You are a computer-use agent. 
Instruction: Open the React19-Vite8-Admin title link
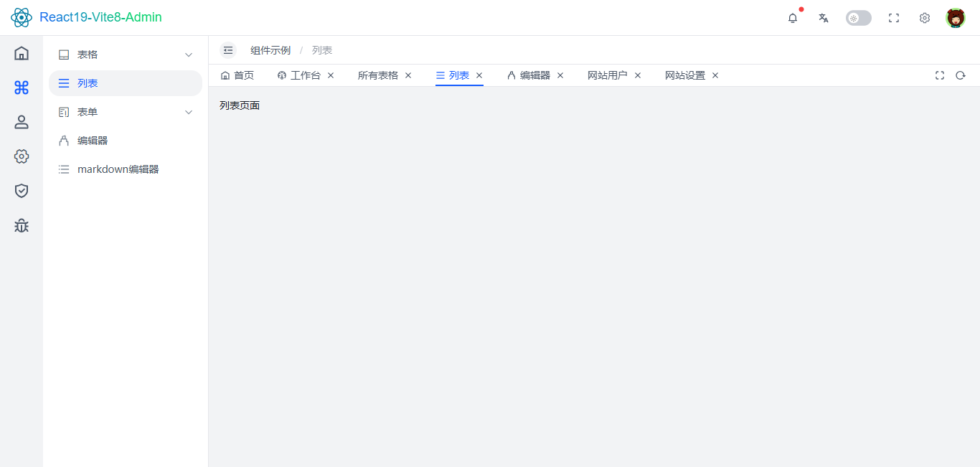pyautogui.click(x=100, y=17)
